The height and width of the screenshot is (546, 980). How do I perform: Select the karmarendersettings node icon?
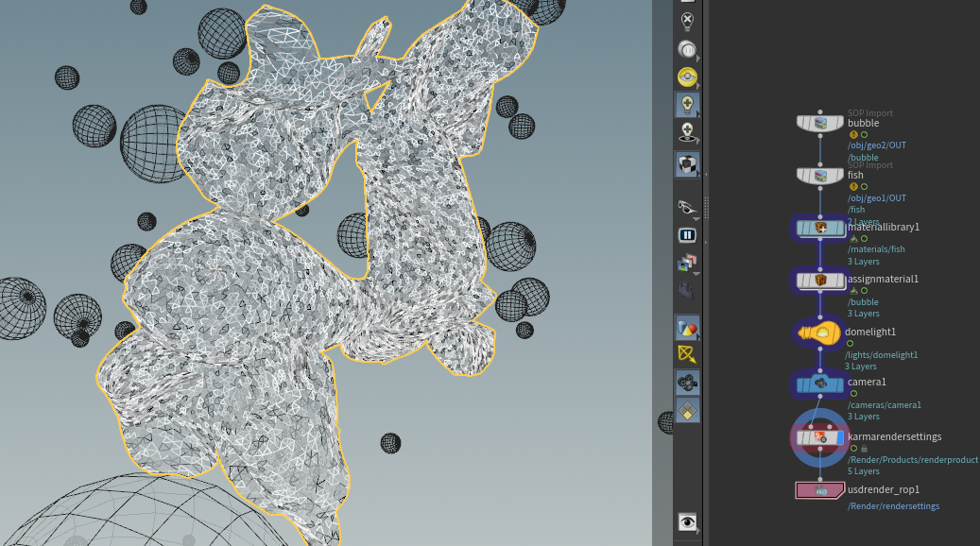[x=820, y=438]
